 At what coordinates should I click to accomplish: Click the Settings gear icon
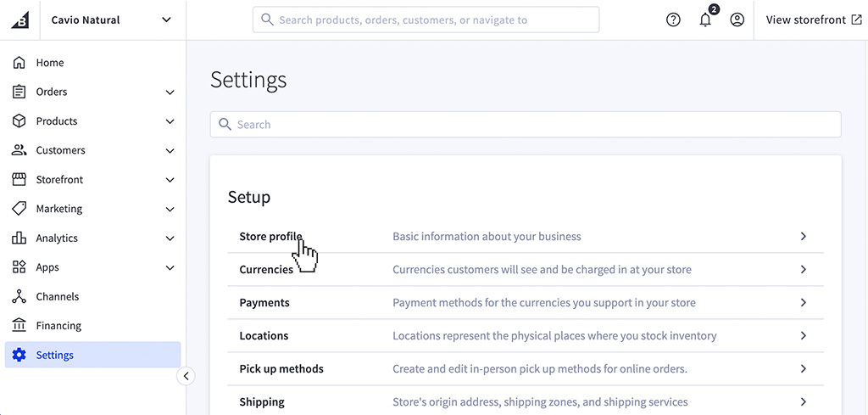pyautogui.click(x=19, y=355)
